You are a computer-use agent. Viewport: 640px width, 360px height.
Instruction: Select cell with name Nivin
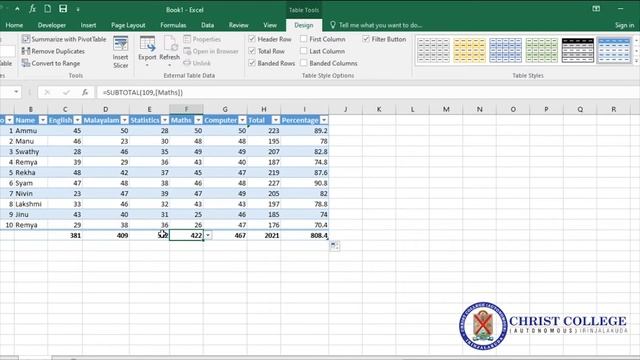coord(31,193)
